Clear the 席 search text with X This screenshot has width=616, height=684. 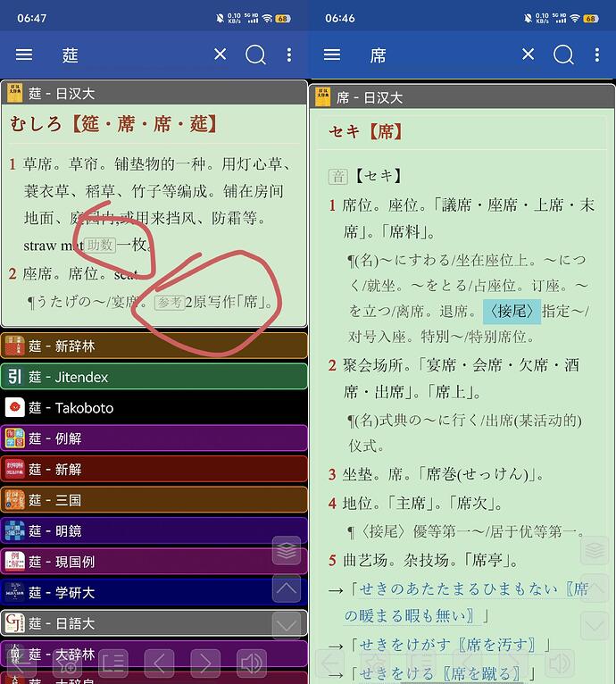[x=529, y=54]
